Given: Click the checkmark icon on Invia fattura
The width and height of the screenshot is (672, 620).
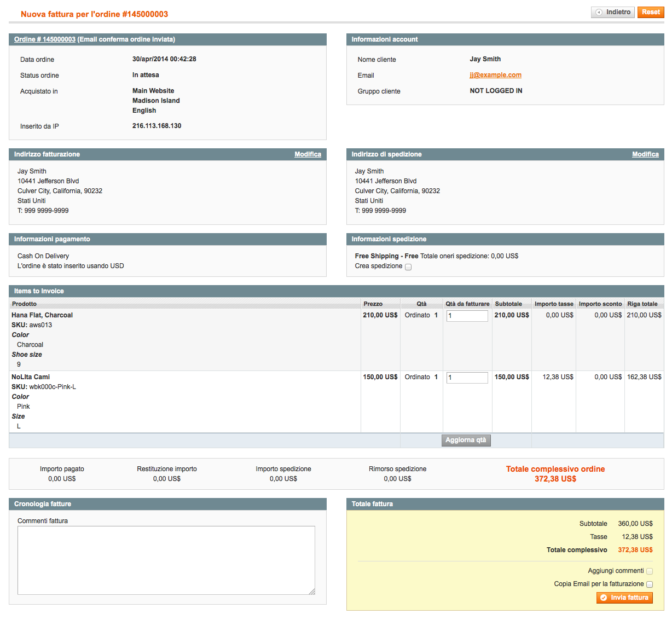Looking at the screenshot, I should 604,598.
